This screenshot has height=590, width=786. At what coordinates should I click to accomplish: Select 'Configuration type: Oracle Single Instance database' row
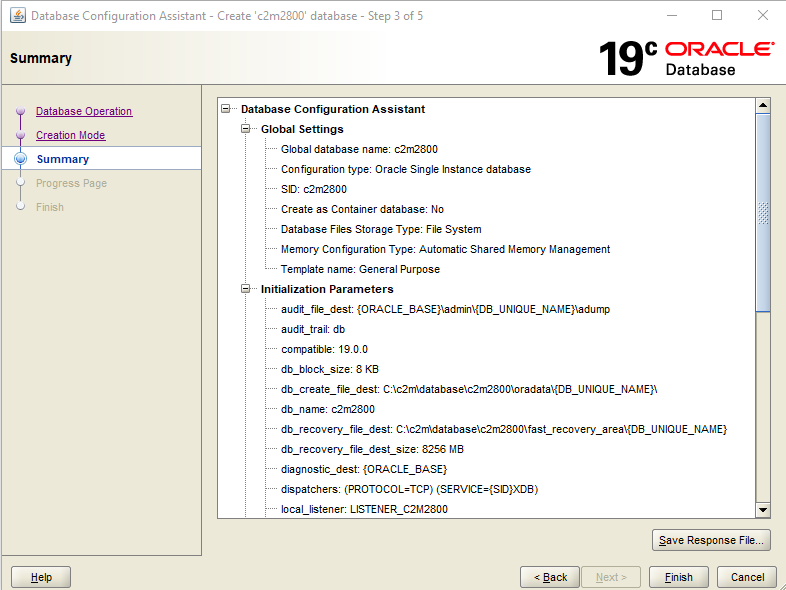pyautogui.click(x=406, y=169)
